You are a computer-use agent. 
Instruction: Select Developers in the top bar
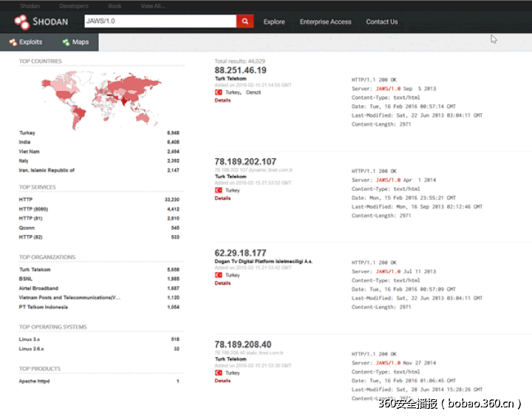point(74,5)
